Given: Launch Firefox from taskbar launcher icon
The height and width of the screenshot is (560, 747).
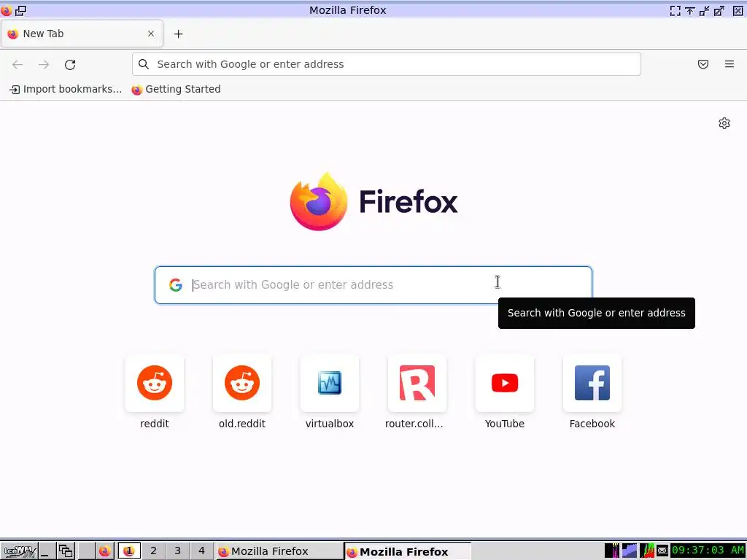Looking at the screenshot, I should point(105,551).
